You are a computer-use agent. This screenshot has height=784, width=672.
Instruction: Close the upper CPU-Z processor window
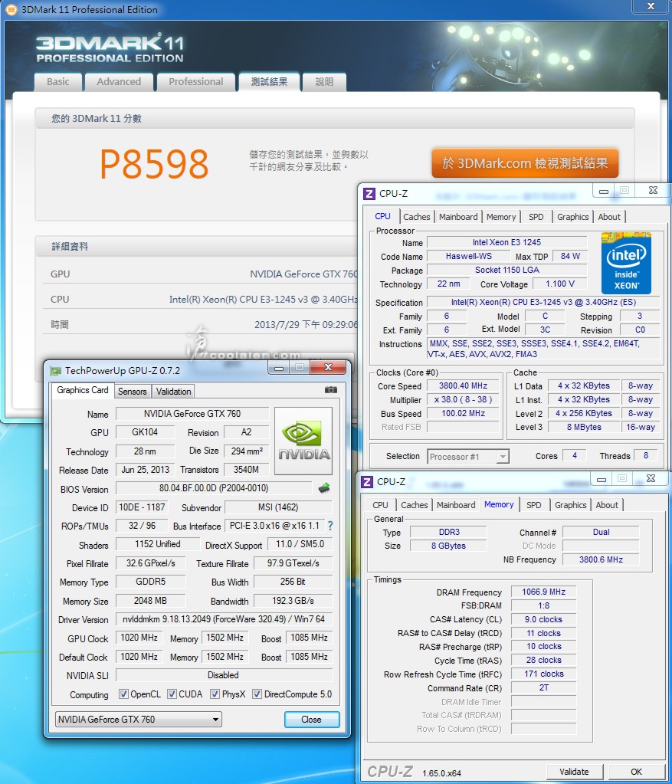coord(653,191)
